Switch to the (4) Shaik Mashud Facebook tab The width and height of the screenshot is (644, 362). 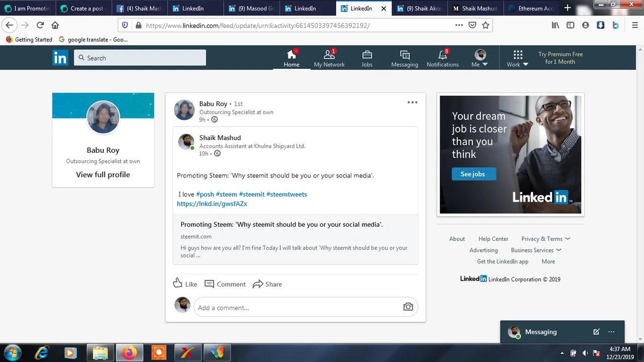pyautogui.click(x=140, y=9)
